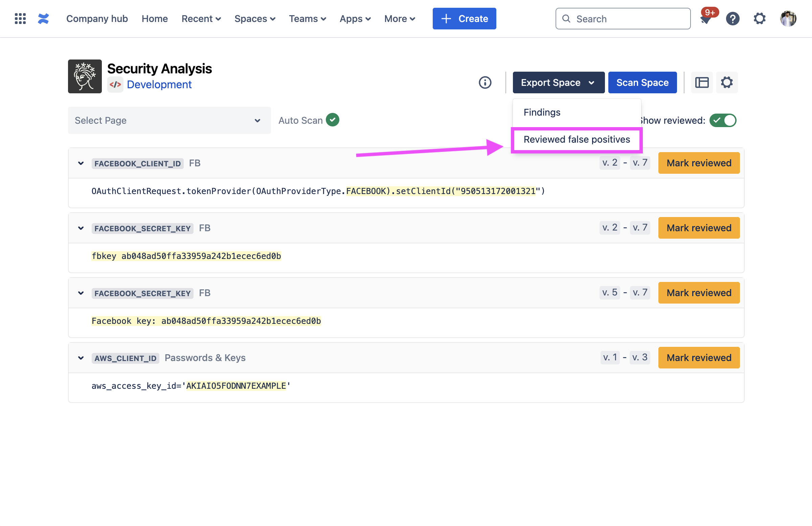
Task: Click the v. 3 version badge on AWS row
Action: 640,357
